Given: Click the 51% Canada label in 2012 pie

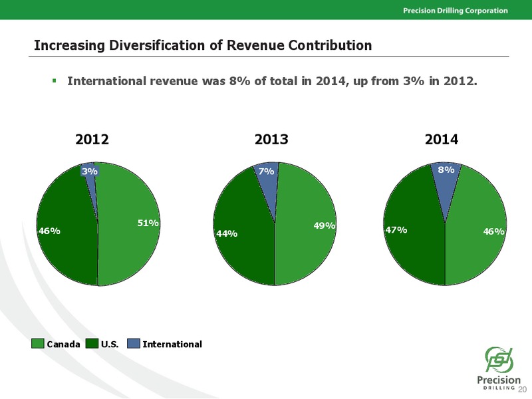Looking at the screenshot, I should pos(148,223).
